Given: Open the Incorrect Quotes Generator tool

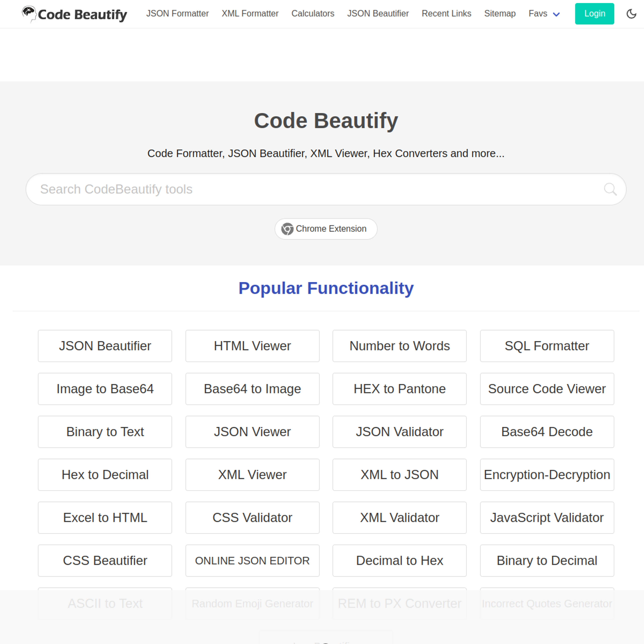Looking at the screenshot, I should tap(547, 604).
